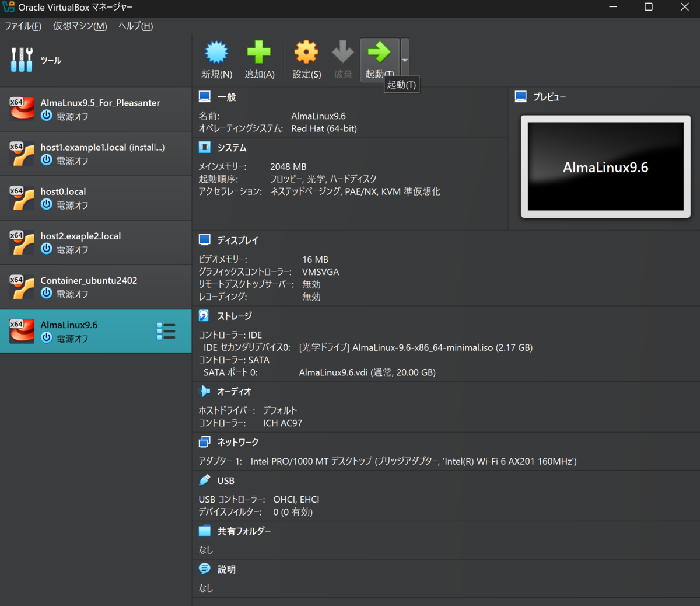Viewport: 700px width, 606px height.
Task: Click the AlmaLinux9.6.vdi disk entry
Action: (x=367, y=372)
